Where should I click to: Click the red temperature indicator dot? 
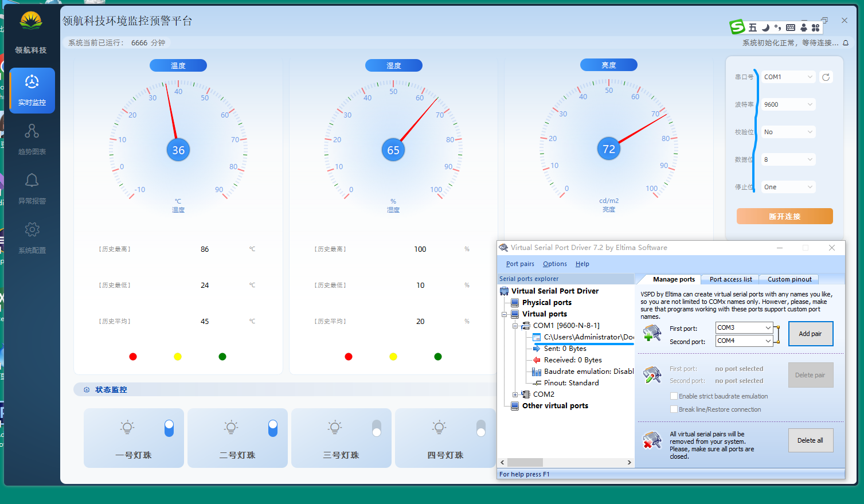tap(133, 357)
